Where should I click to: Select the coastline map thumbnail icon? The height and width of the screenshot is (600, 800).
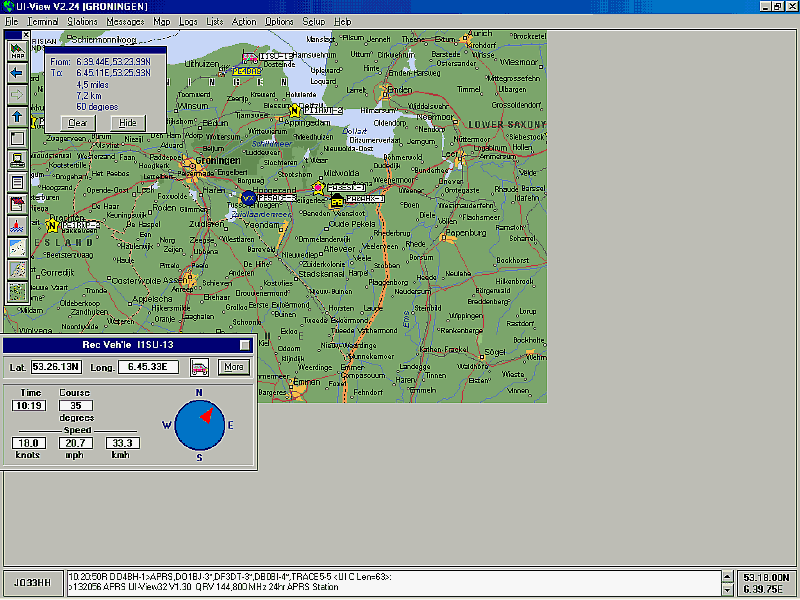click(x=17, y=248)
